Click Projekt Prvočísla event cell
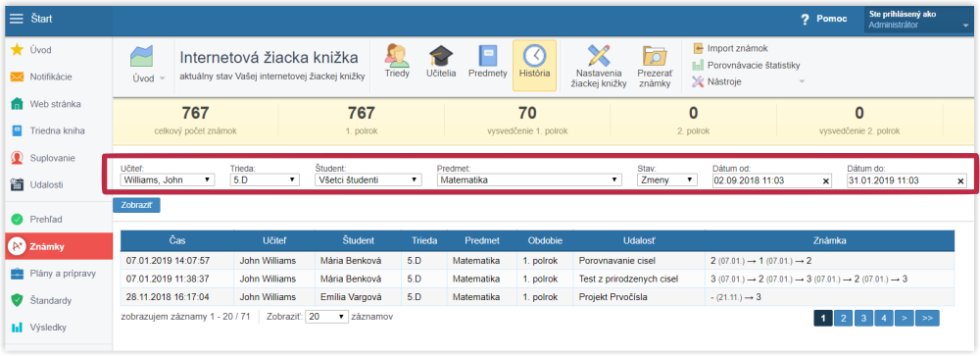This screenshot has width=980, height=356. point(639,297)
